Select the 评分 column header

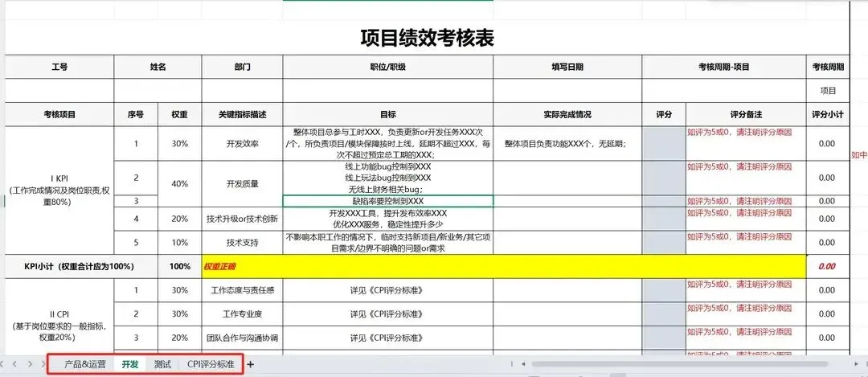[x=665, y=115]
